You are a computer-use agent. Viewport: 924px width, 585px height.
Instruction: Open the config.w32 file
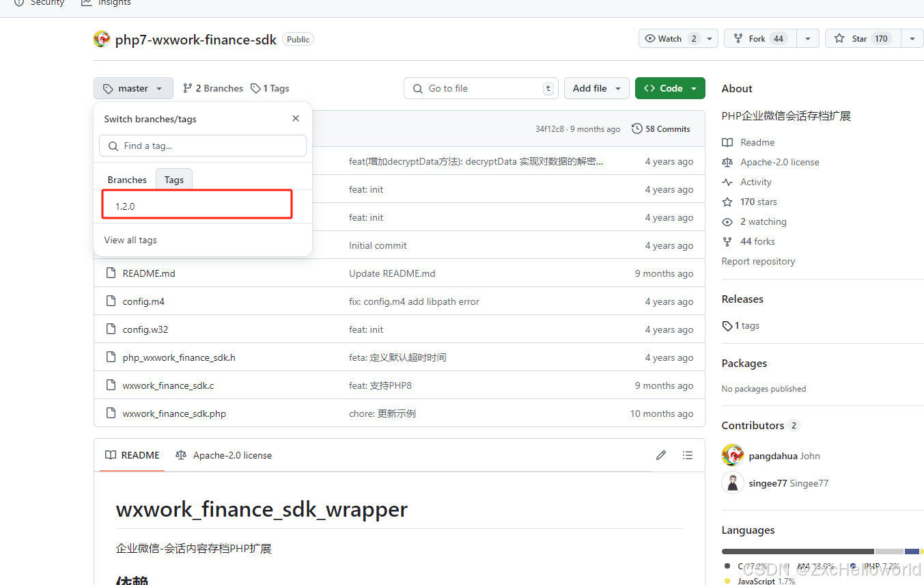click(145, 329)
